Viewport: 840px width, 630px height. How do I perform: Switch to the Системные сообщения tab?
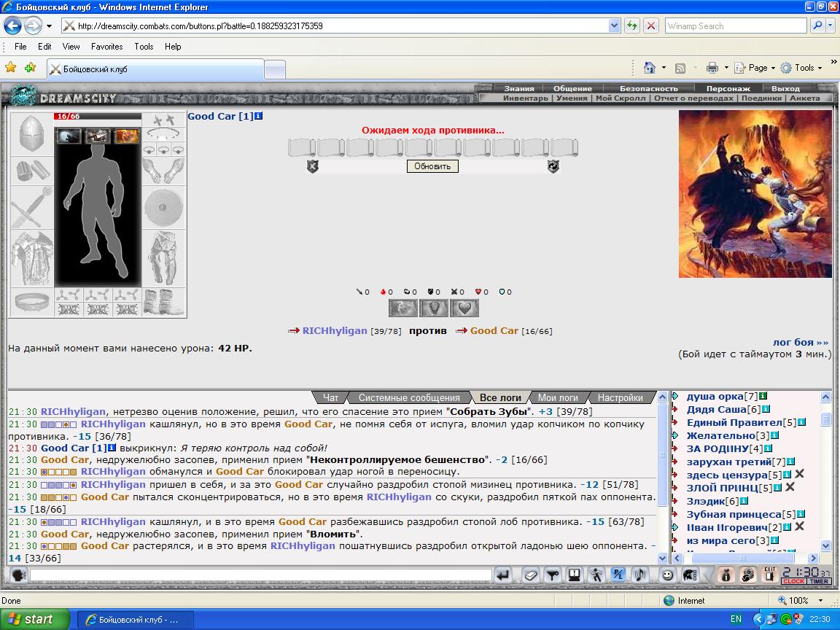coord(409,397)
